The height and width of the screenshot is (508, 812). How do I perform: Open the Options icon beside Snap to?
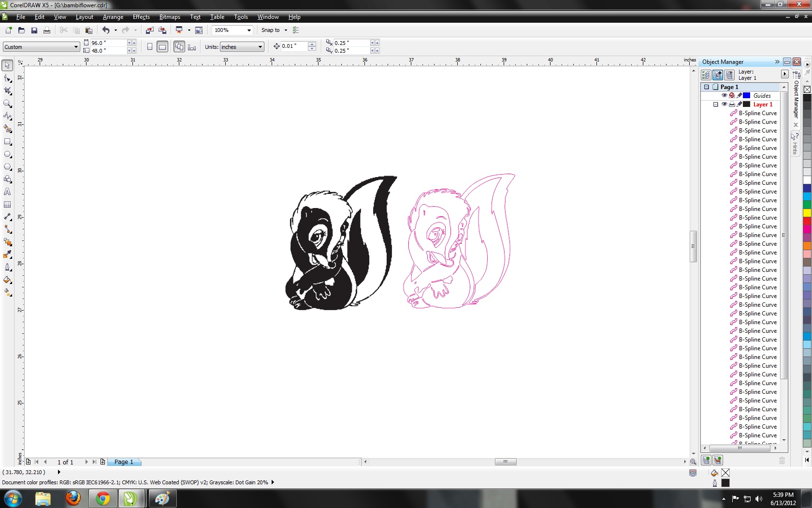click(x=296, y=30)
